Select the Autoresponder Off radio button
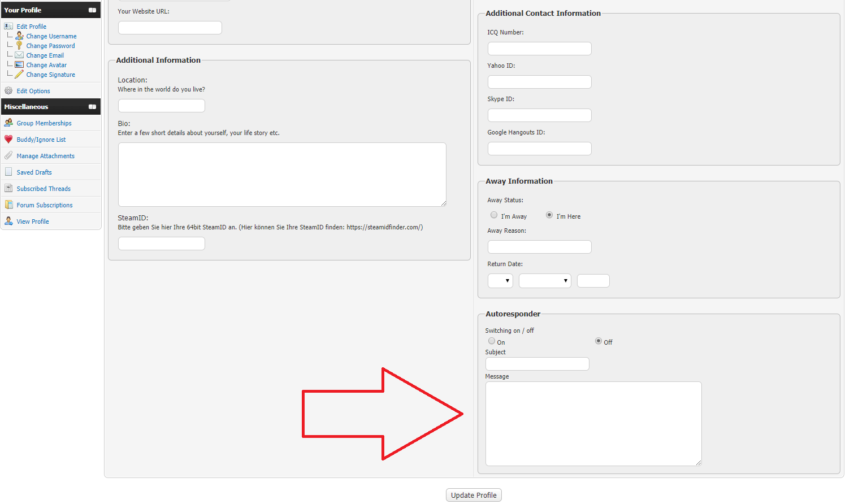This screenshot has width=863, height=504. [x=599, y=341]
